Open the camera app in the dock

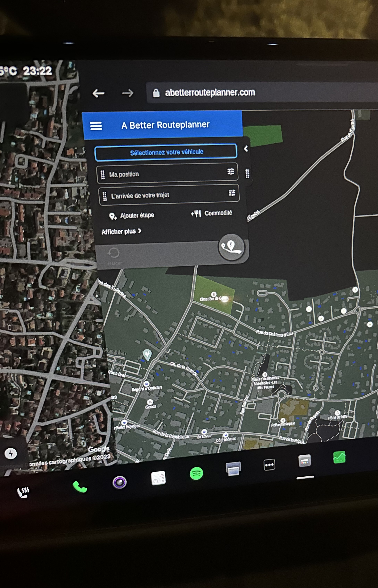click(x=120, y=482)
